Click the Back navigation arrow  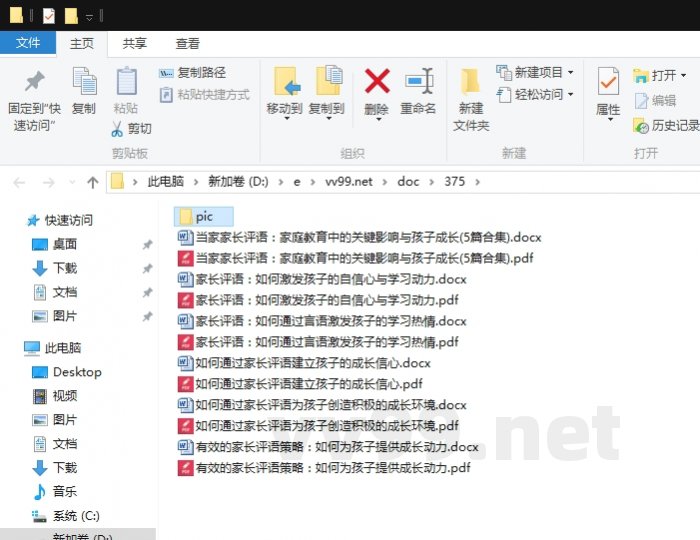click(19, 182)
